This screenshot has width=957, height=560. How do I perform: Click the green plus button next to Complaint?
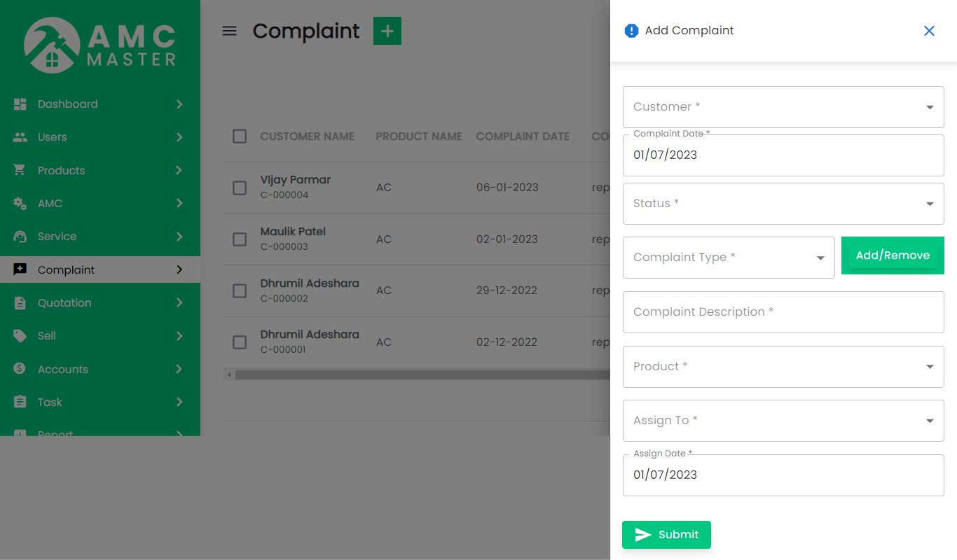[387, 31]
